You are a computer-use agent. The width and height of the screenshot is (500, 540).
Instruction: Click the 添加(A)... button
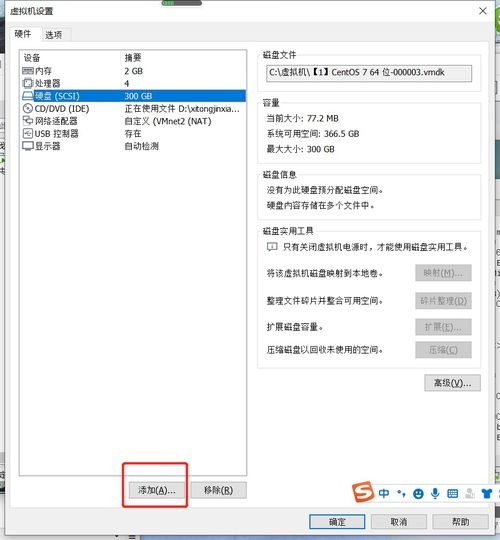tap(157, 490)
